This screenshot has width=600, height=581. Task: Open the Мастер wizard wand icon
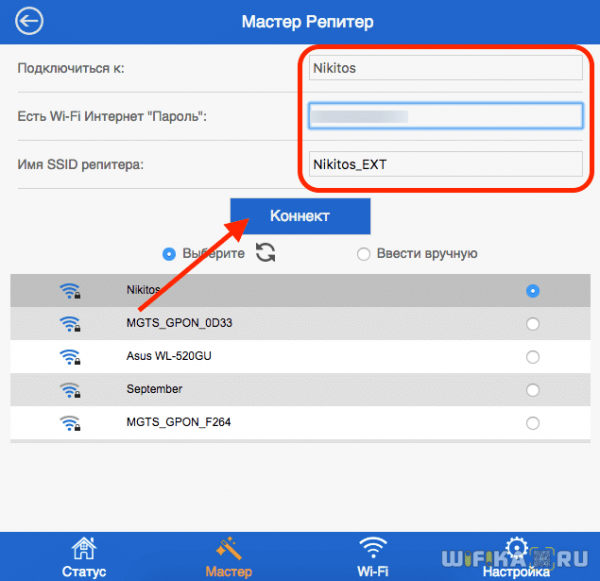click(229, 548)
